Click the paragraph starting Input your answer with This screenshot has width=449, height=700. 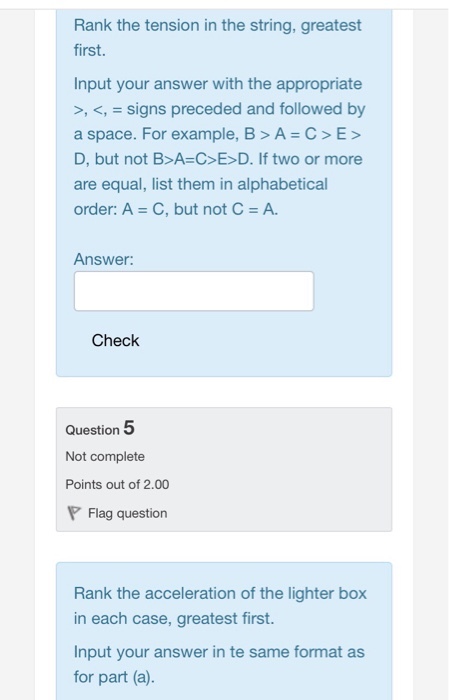pos(219,146)
